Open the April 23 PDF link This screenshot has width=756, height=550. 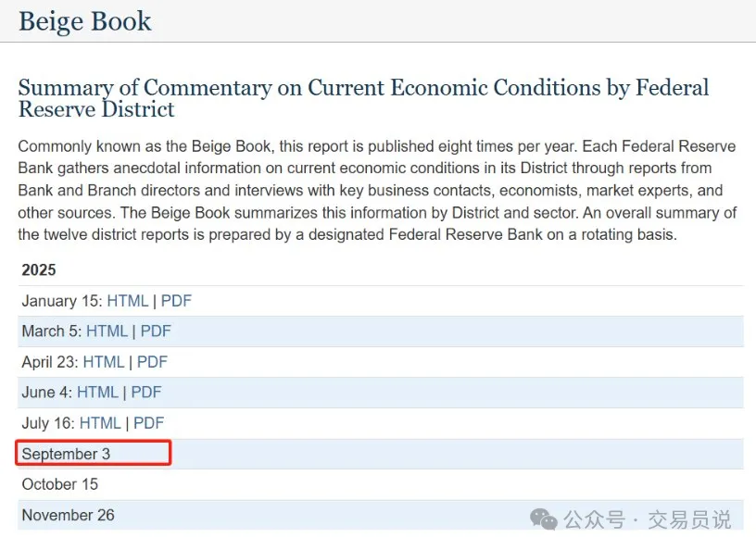coord(152,362)
